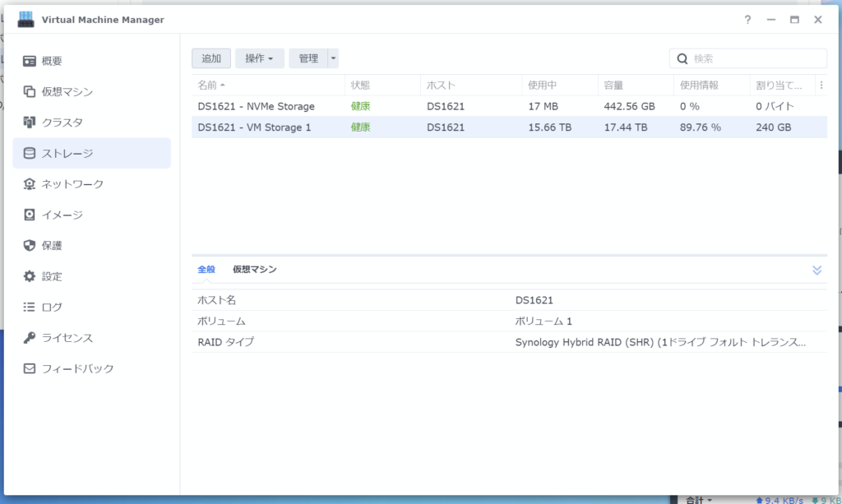
Task: Click the 89.76 % usage cell
Action: click(x=701, y=127)
